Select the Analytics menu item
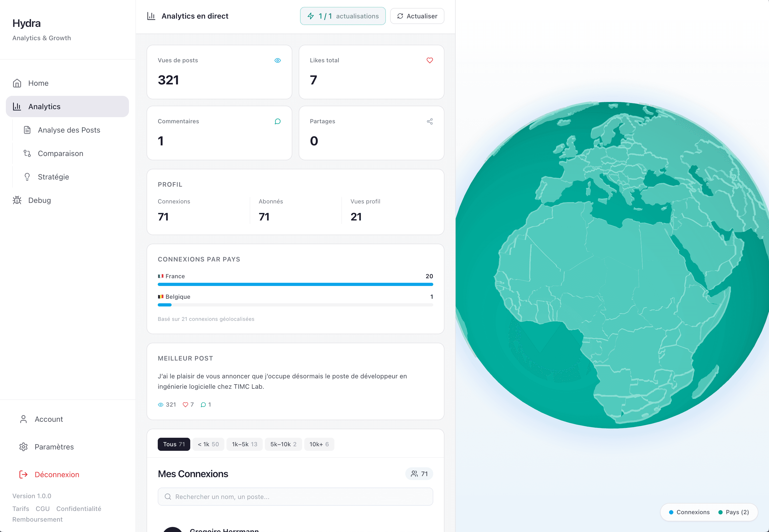The width and height of the screenshot is (769, 532). [x=67, y=106]
